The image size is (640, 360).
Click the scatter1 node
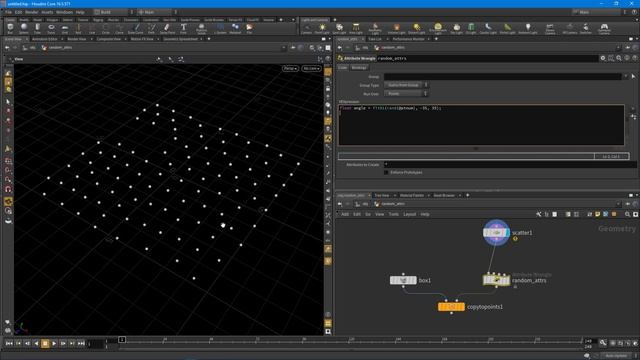[496, 233]
